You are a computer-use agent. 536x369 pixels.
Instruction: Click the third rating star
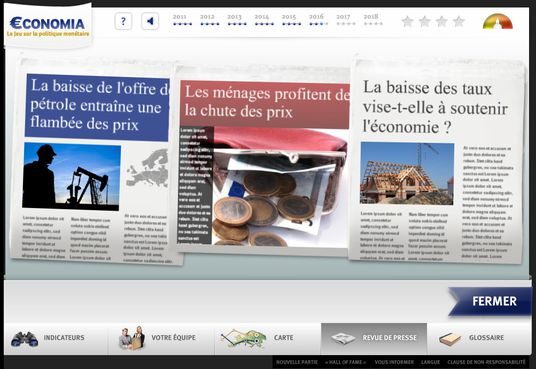442,22
